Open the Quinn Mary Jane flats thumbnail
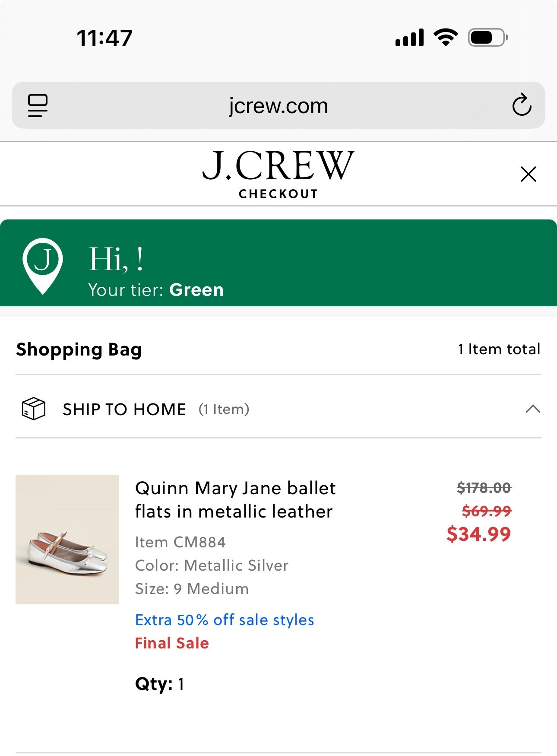Image resolution: width=557 pixels, height=756 pixels. coord(67,539)
